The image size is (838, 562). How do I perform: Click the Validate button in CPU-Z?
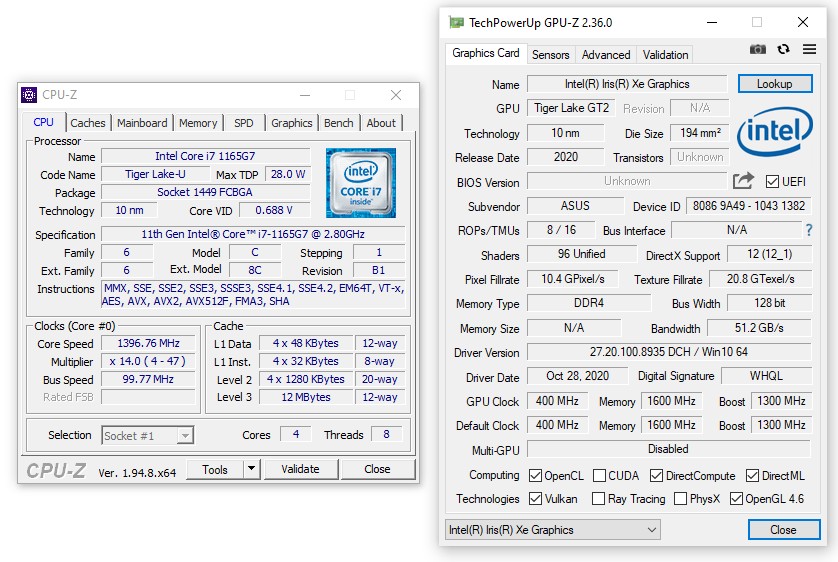coord(300,469)
